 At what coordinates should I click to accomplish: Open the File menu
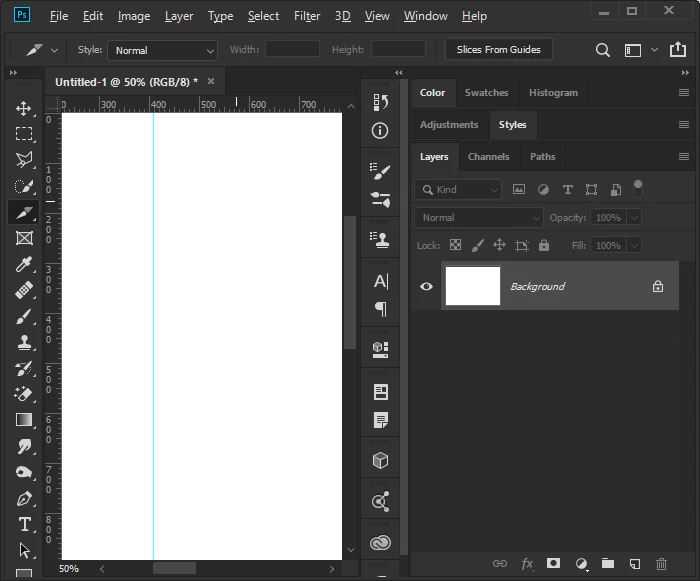point(59,16)
